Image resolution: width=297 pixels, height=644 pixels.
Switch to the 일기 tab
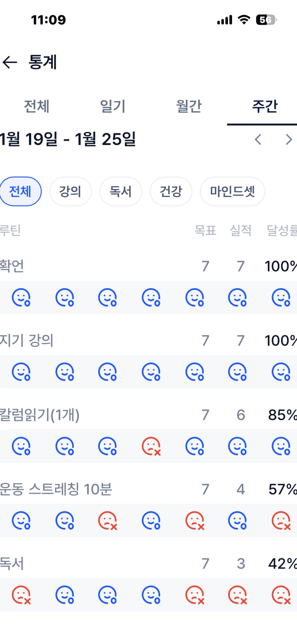pos(112,106)
